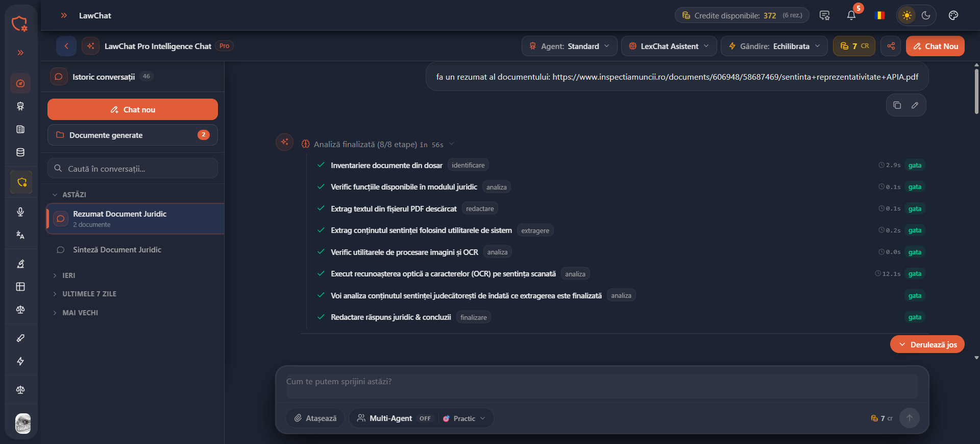The width and height of the screenshot is (980, 444).
Task: Click the LawChat shield logo icon
Action: 19,24
